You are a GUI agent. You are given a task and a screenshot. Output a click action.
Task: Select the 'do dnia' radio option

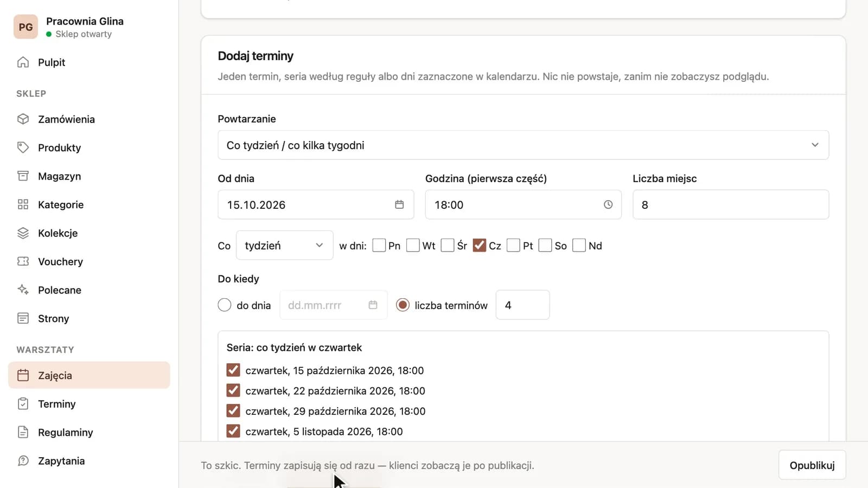click(225, 305)
